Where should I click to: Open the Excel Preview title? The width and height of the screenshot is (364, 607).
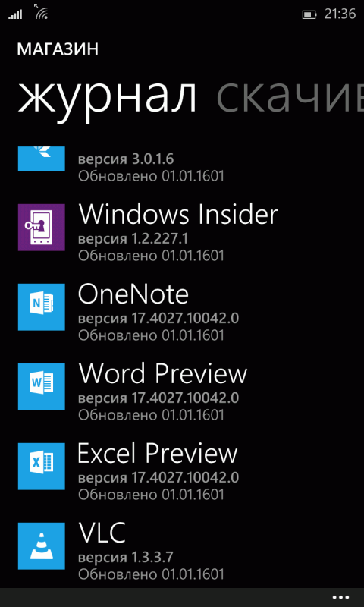[158, 453]
